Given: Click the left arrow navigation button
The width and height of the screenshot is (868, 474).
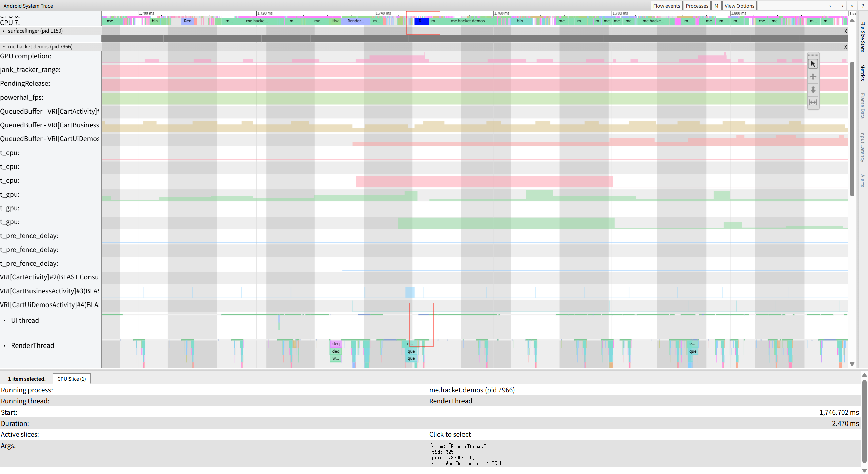Looking at the screenshot, I should [831, 6].
